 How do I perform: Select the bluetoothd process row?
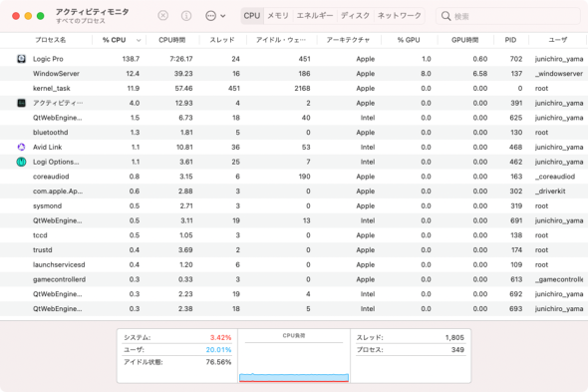(294, 133)
